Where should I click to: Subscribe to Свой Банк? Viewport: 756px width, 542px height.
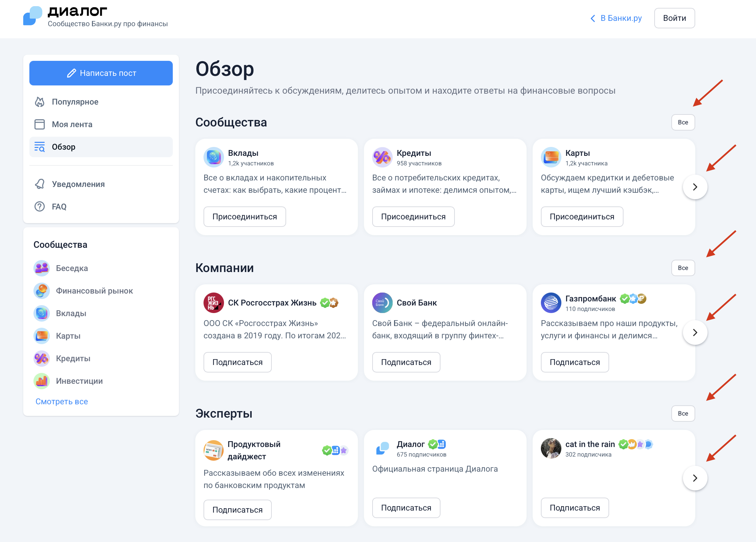(406, 362)
